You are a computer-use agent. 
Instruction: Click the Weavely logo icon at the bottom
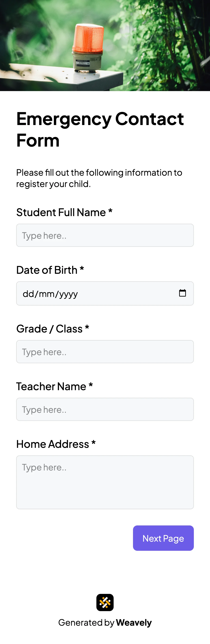click(x=105, y=602)
